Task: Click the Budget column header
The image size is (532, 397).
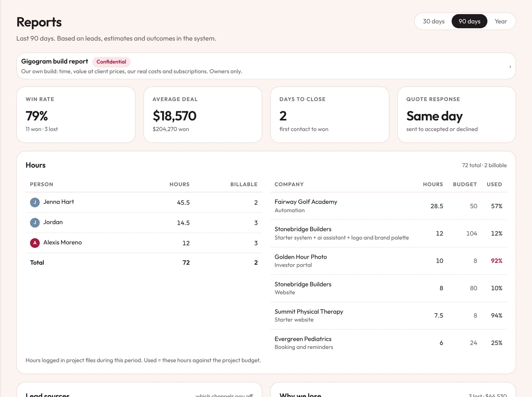Action: pyautogui.click(x=465, y=184)
